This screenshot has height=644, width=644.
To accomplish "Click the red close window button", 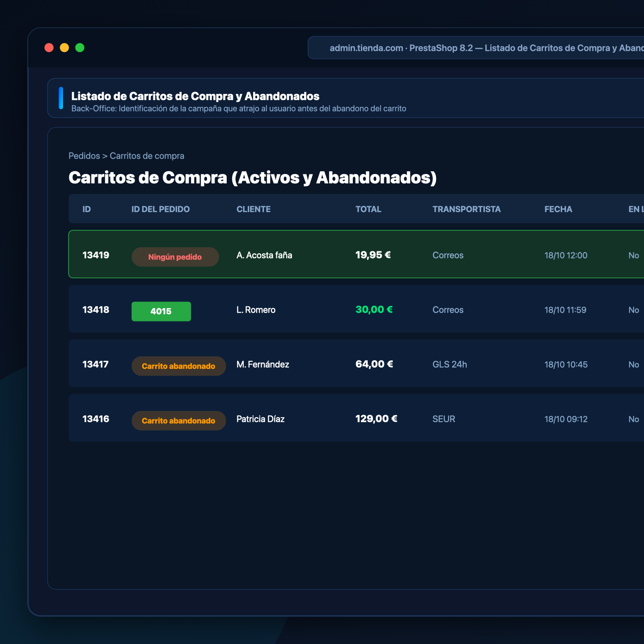I will tap(49, 48).
